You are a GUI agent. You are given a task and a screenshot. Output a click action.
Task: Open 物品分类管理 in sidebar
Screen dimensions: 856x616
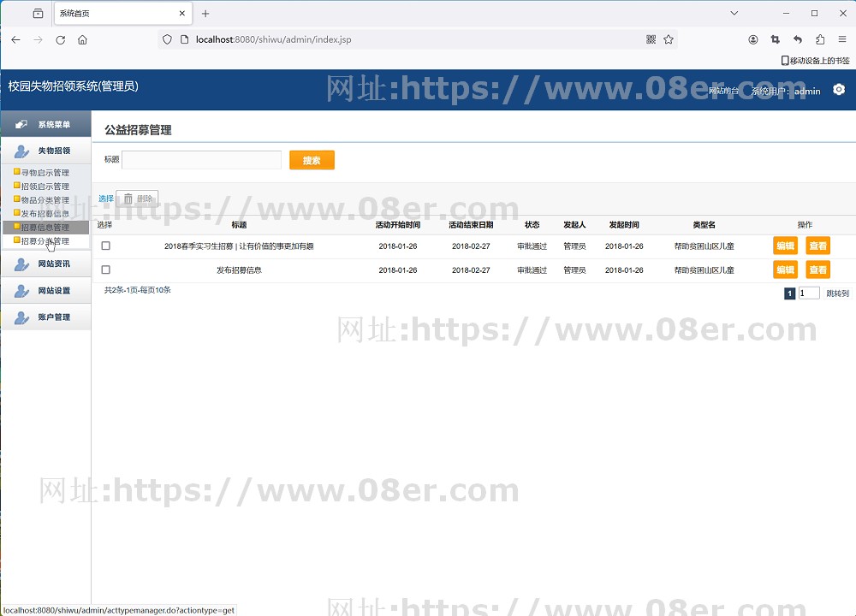coord(45,199)
